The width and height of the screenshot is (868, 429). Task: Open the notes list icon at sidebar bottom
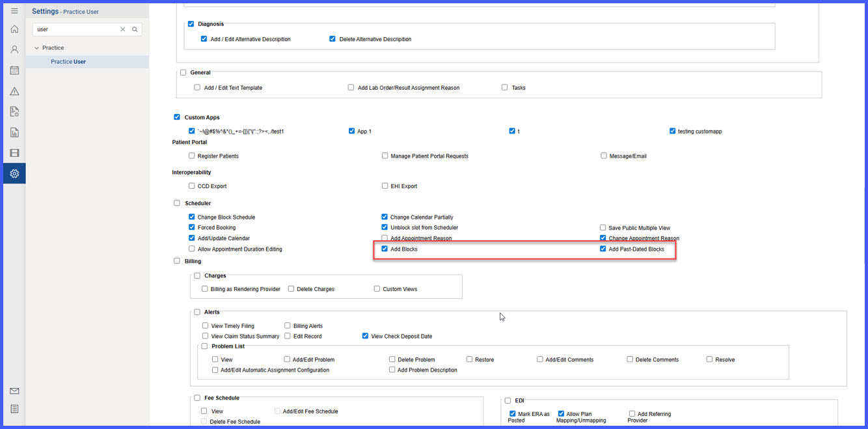(x=14, y=409)
